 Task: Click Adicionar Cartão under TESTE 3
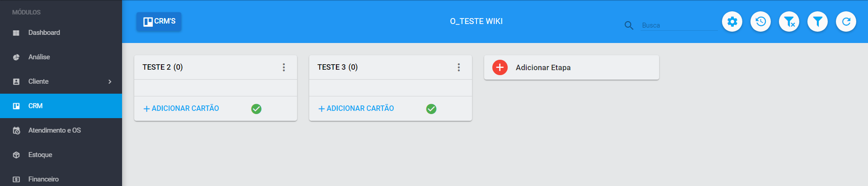click(356, 109)
